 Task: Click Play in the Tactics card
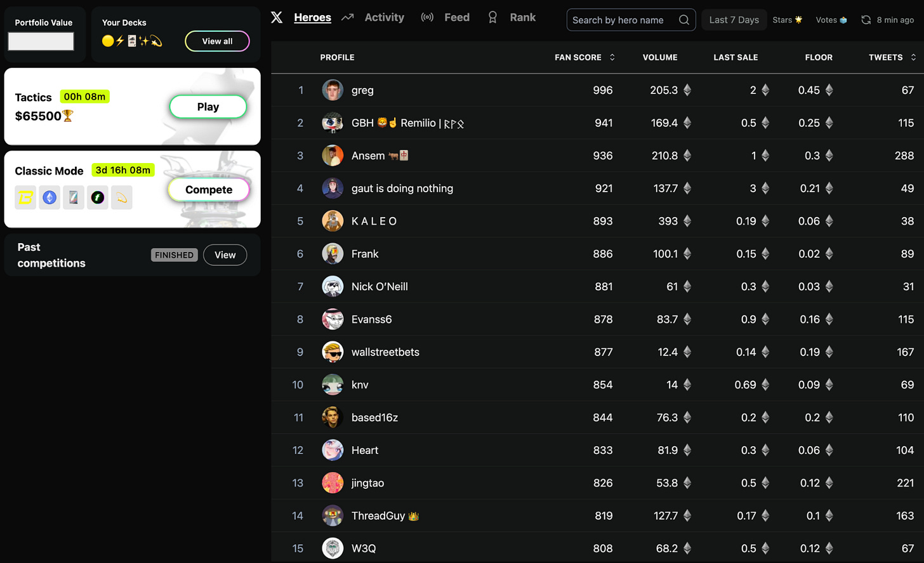(208, 107)
